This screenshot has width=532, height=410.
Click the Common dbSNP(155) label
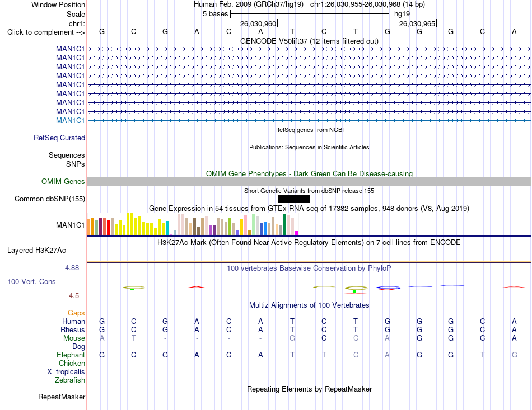[x=49, y=199]
